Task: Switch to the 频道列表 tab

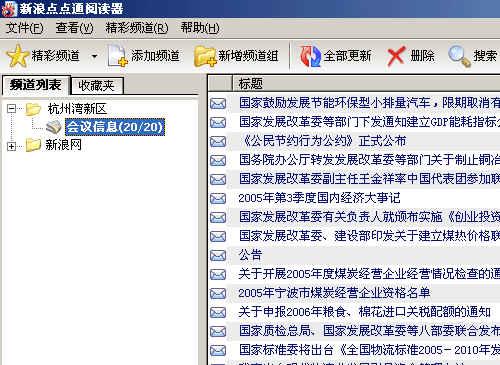Action: click(x=36, y=85)
